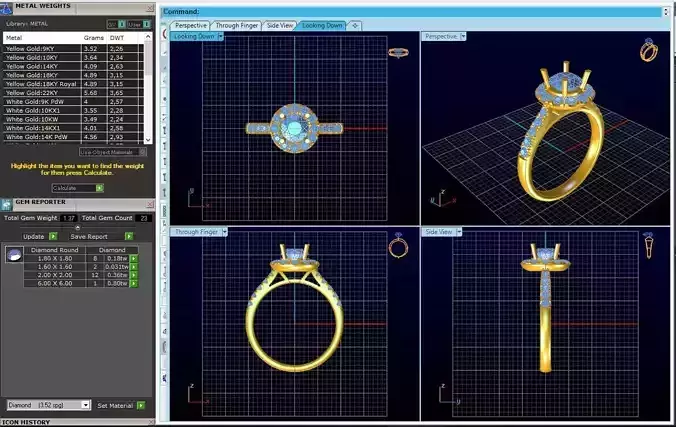This screenshot has height=427, width=676.
Task: Select the Yellow Gold:22KY row
Action: [x=73, y=93]
